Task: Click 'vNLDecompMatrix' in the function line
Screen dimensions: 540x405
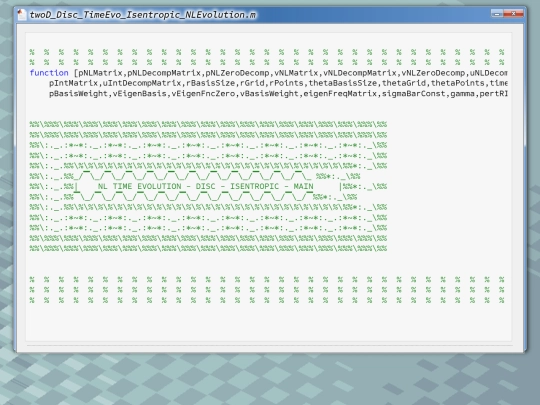Action: click(360, 73)
